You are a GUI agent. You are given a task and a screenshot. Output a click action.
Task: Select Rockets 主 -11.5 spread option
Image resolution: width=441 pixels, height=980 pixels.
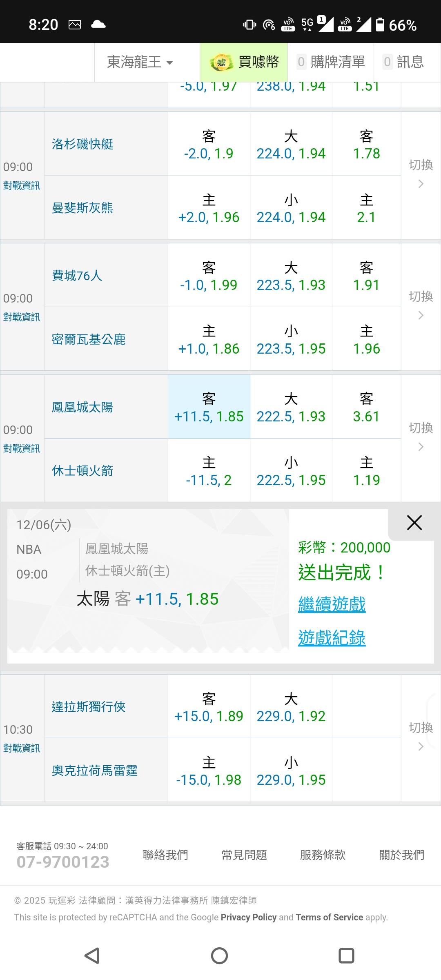tap(209, 471)
